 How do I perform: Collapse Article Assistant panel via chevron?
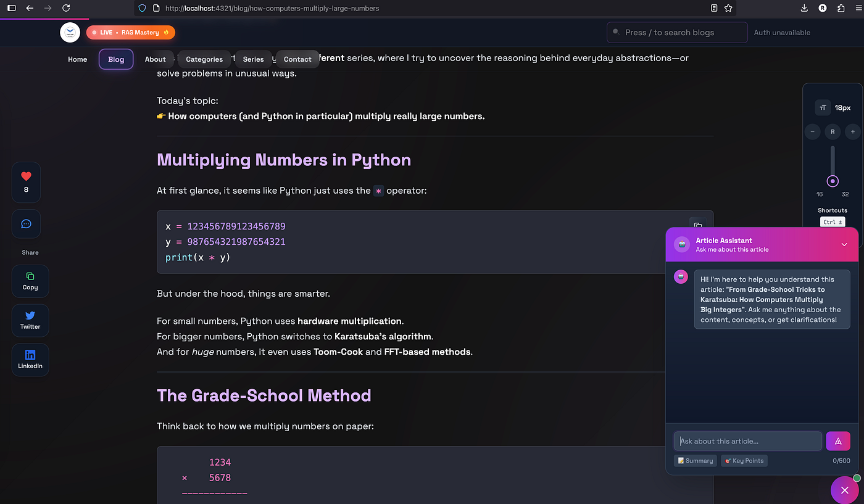click(x=844, y=244)
